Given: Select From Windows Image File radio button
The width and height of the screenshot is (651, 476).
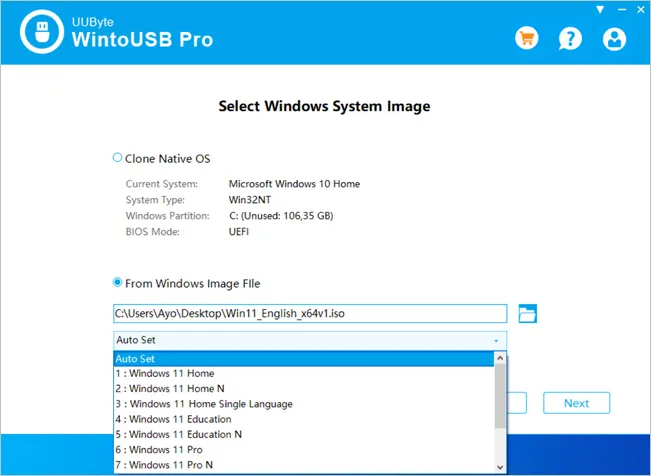Looking at the screenshot, I should [117, 282].
